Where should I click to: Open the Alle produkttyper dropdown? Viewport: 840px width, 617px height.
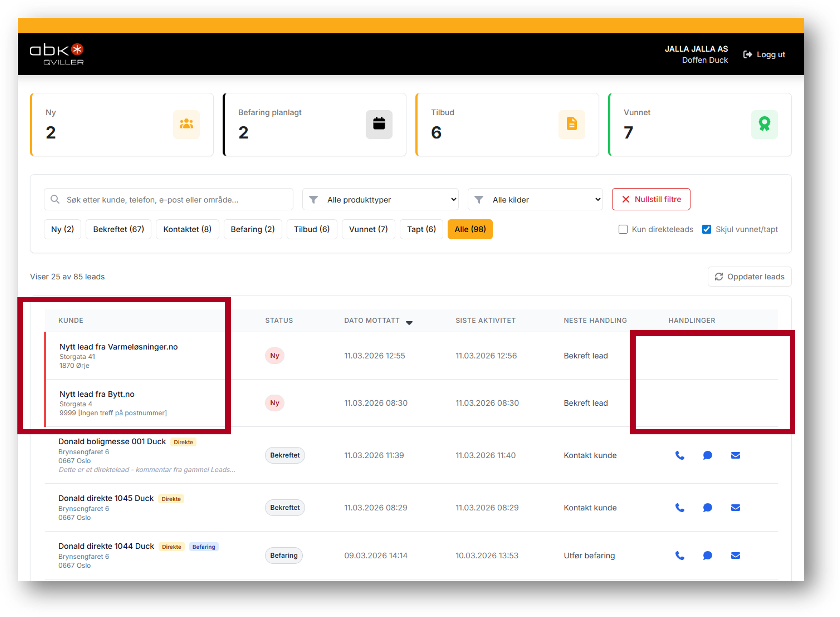pyautogui.click(x=380, y=200)
